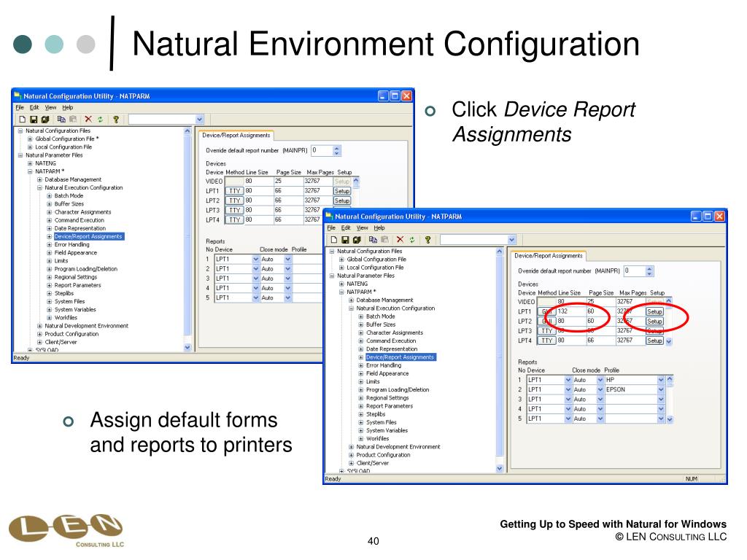Click the yellow Help question icon in rear window

(116, 119)
